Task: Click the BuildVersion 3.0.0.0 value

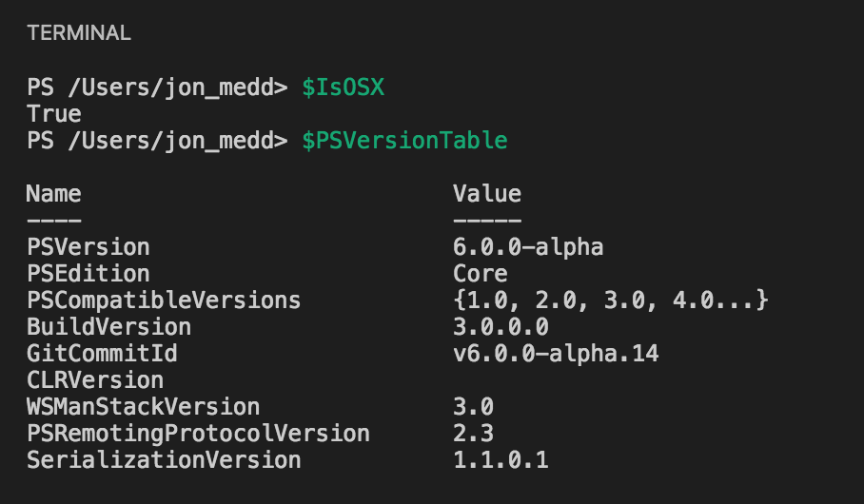Action: point(501,327)
